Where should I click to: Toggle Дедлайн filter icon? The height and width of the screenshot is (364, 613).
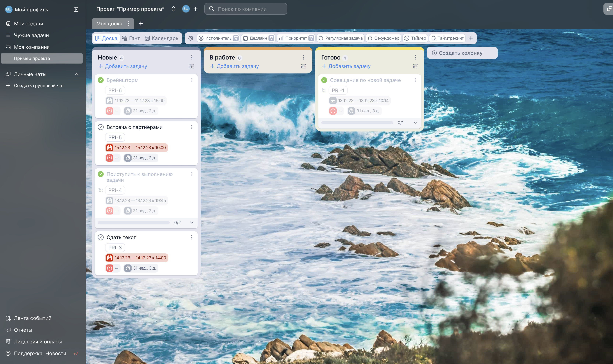[x=271, y=38]
